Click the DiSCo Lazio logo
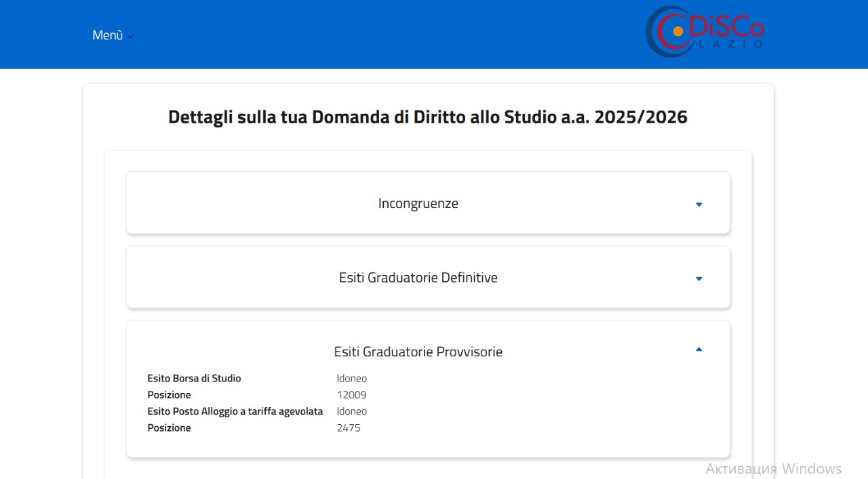This screenshot has height=479, width=868. click(x=704, y=33)
